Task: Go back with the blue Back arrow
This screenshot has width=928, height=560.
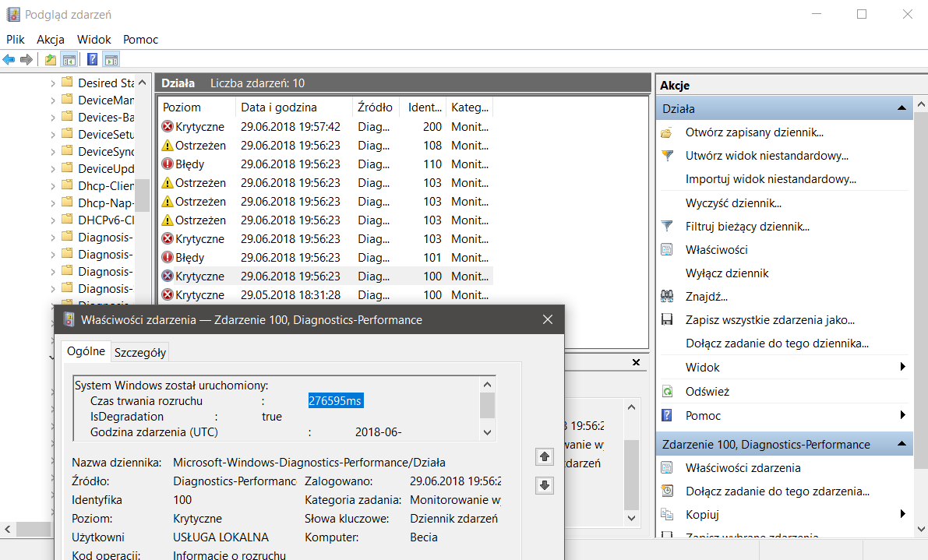Action: pyautogui.click(x=9, y=60)
